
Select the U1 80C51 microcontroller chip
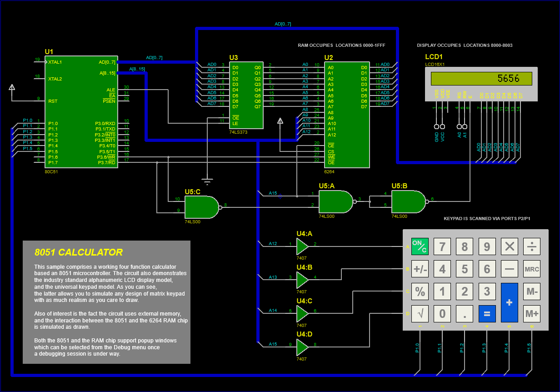(81, 112)
